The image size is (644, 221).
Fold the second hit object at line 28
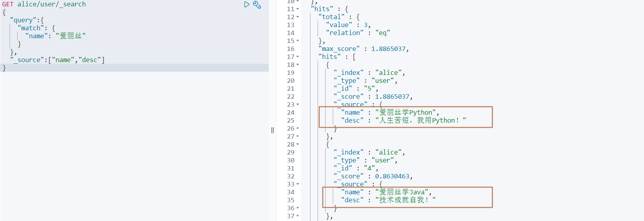click(x=298, y=145)
